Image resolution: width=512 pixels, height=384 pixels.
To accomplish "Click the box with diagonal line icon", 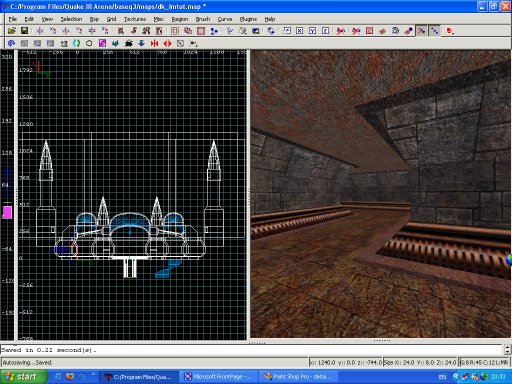I will click(180, 43).
